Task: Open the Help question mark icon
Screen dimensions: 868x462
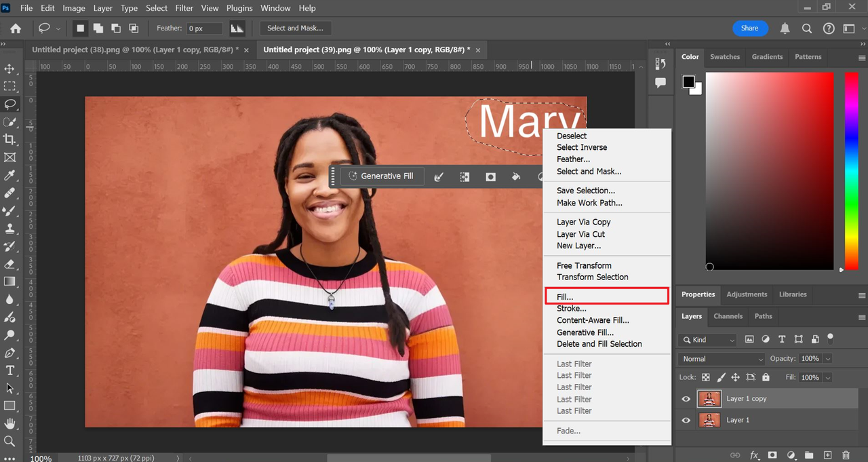Action: 829,28
